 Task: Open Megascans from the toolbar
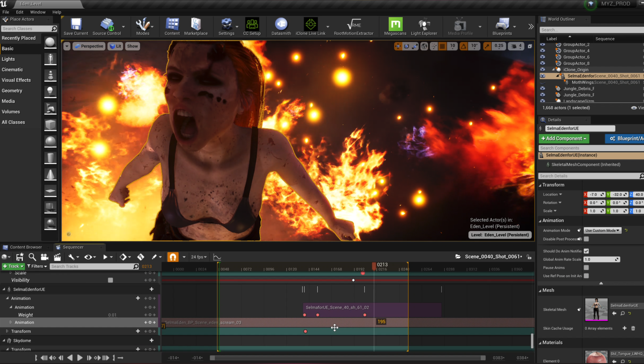(x=395, y=27)
